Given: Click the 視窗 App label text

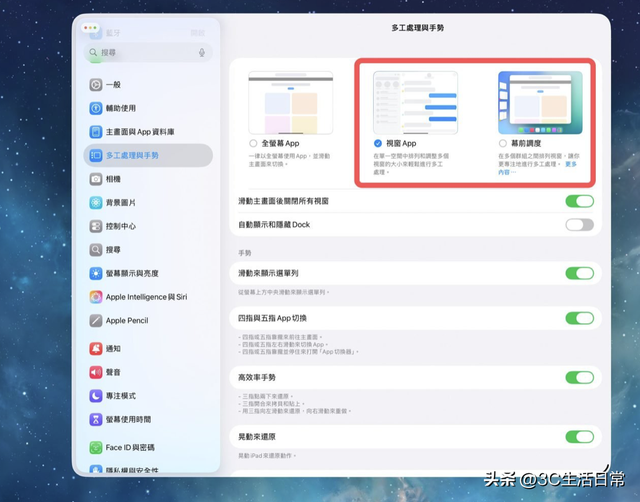Looking at the screenshot, I should click(x=401, y=143).
